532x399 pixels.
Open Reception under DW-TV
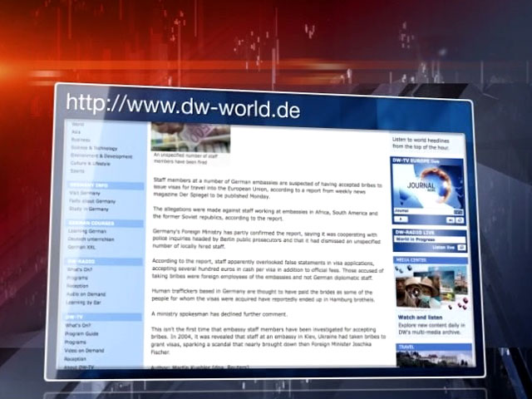coord(76,358)
